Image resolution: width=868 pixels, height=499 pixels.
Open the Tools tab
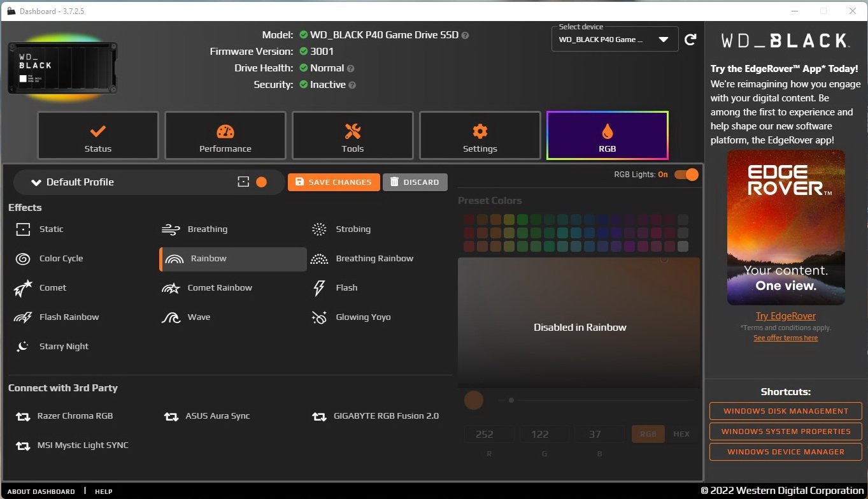(x=353, y=136)
